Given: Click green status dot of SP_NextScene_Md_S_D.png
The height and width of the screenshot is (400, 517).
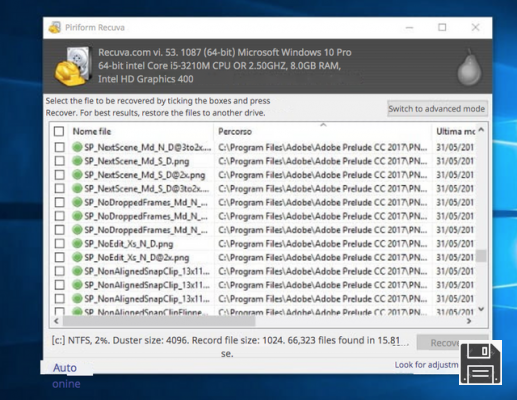Looking at the screenshot, I should 77,161.
